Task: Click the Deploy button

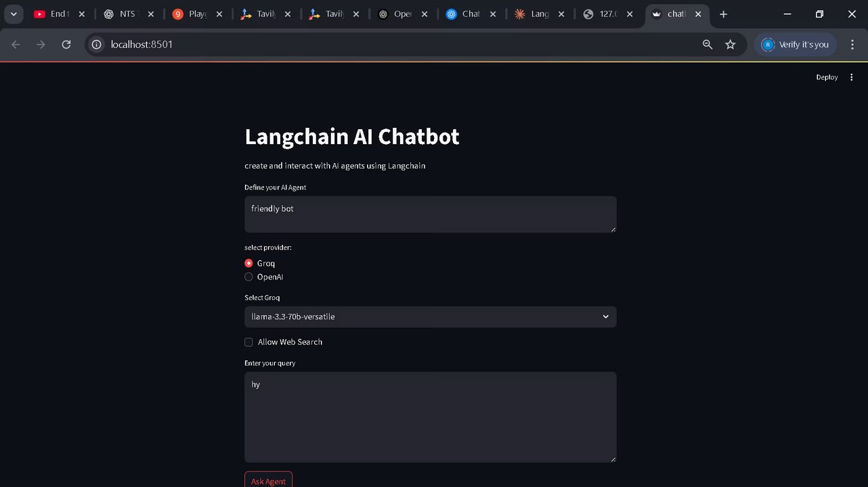Action: pyautogui.click(x=827, y=77)
